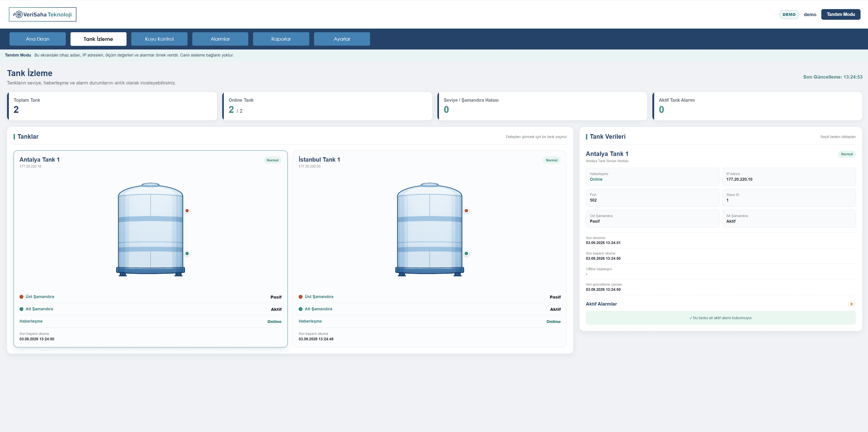This screenshot has width=868, height=432.
Task: Click İstanbul Tank 1 upper float red dot
Action: 466,211
